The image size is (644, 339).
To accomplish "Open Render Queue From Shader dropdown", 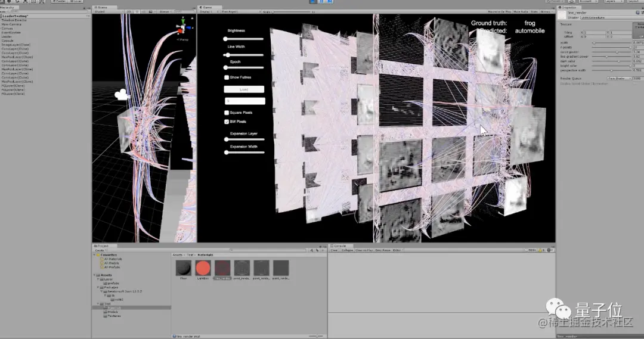I will 620,79.
